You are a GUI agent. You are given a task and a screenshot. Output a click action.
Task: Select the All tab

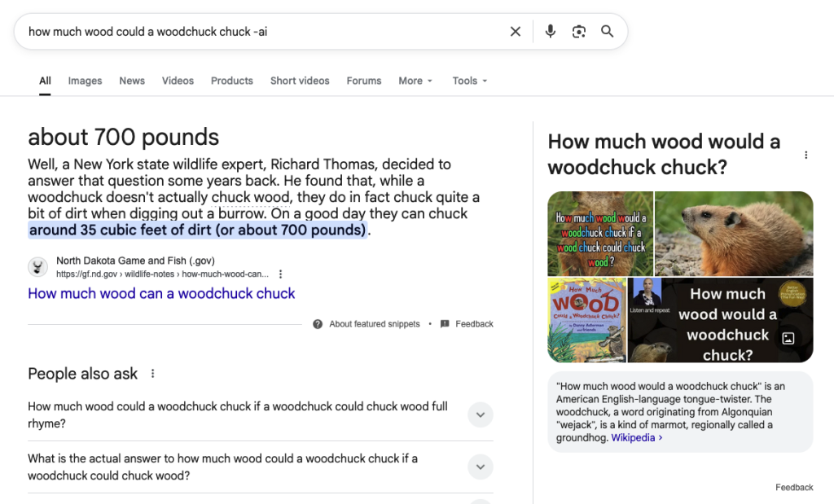(x=46, y=81)
